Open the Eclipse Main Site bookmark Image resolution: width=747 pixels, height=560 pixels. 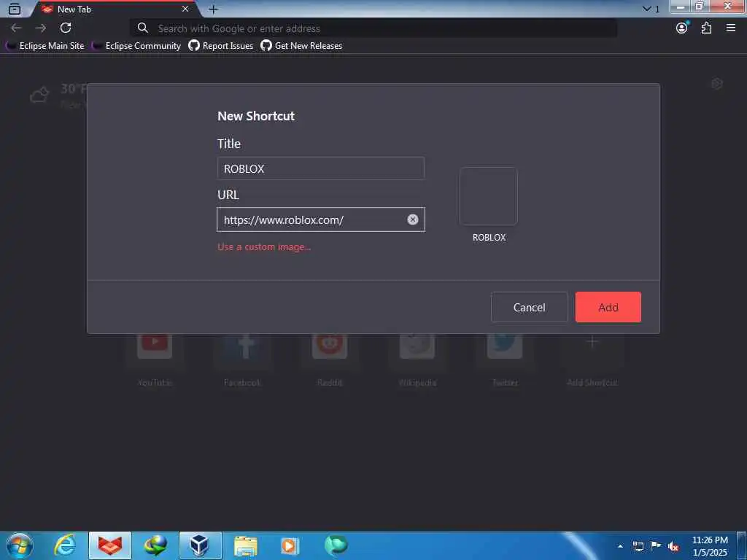pyautogui.click(x=44, y=46)
